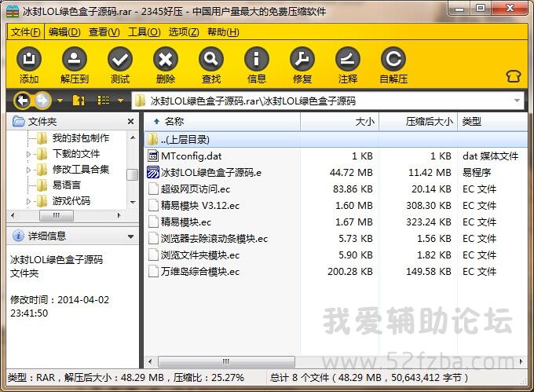Click the folder tree horizontal scrollbar thumb

tap(57, 215)
